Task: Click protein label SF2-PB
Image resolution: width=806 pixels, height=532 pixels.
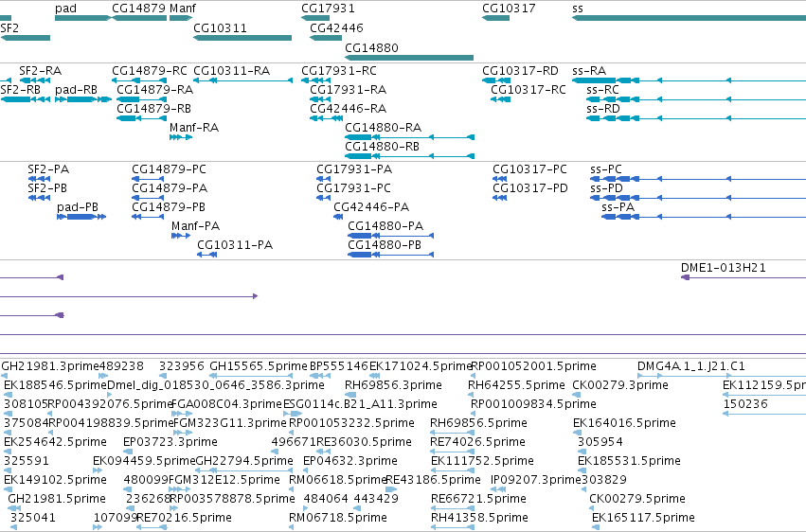Action: coord(47,188)
